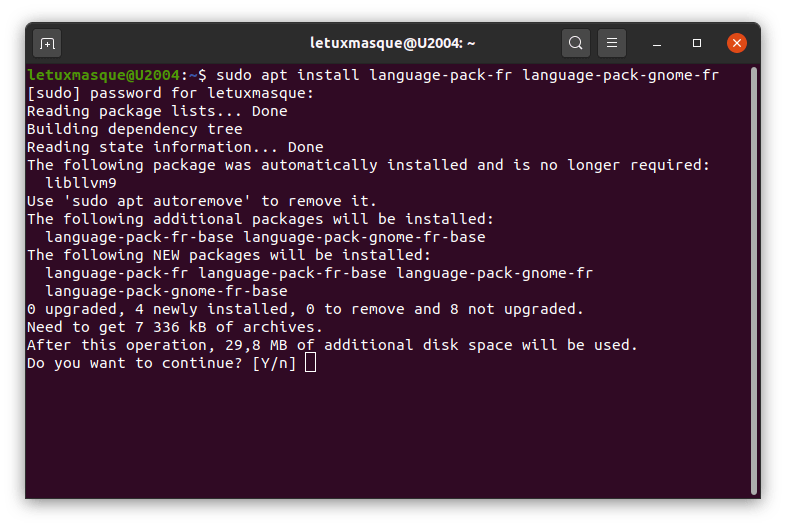Close the terminal window
Viewport: 786px width, 527px height.
click(x=737, y=43)
